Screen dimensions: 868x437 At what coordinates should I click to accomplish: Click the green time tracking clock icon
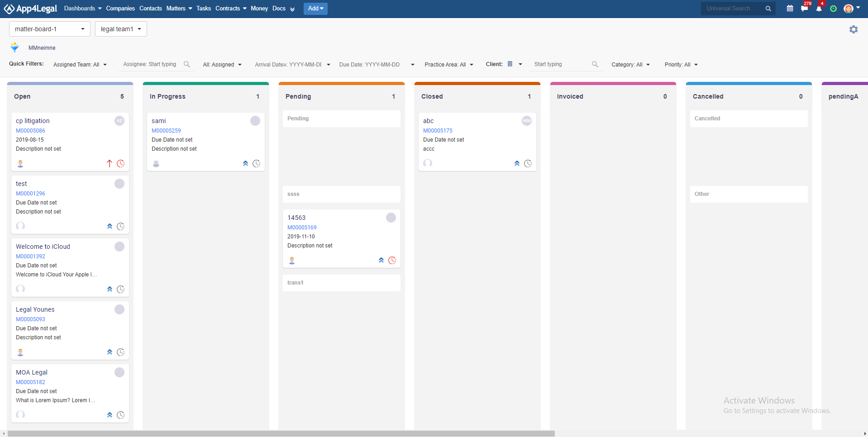[x=834, y=9]
